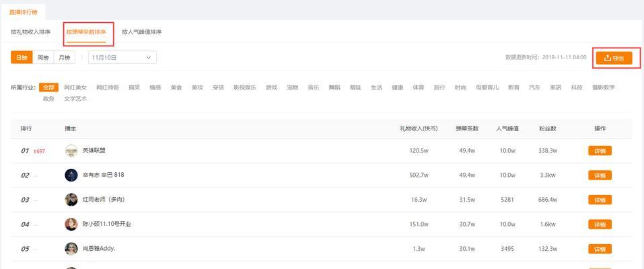Select fans value 686.4w
Image resolution: width=644 pixels, height=269 pixels.
coord(548,200)
